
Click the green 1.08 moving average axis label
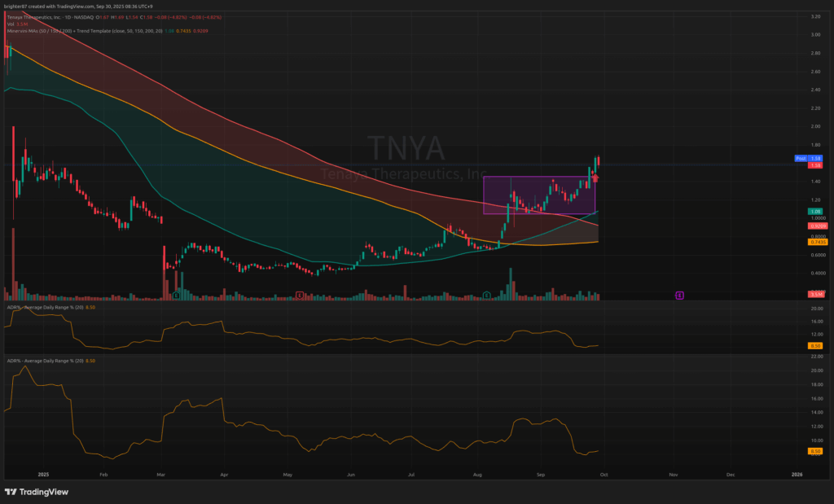(814, 212)
